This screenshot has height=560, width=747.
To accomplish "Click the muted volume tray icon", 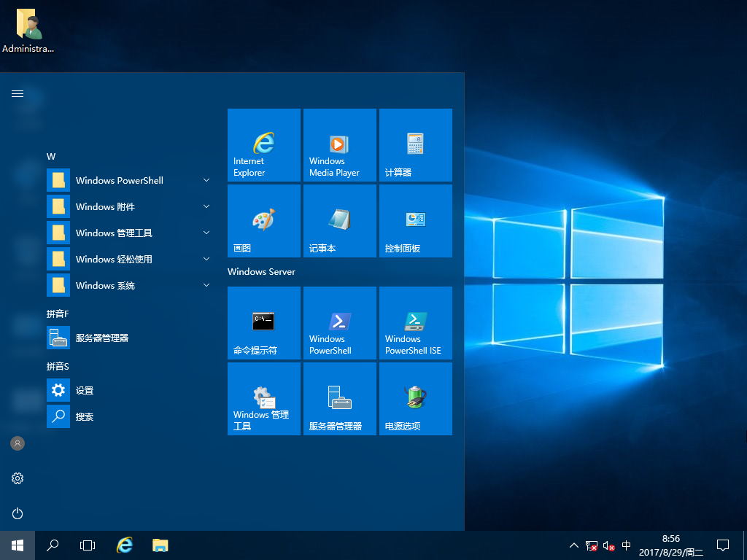I will [608, 545].
